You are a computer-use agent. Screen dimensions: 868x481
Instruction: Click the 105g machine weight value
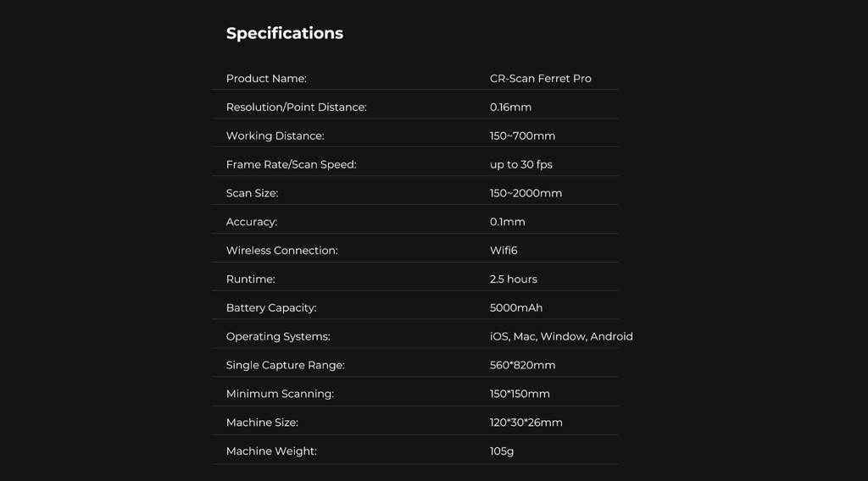(502, 451)
